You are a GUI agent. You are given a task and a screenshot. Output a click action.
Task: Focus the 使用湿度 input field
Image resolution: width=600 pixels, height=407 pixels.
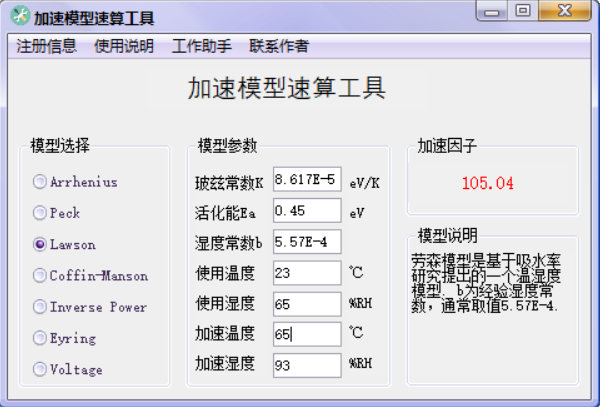click(307, 304)
